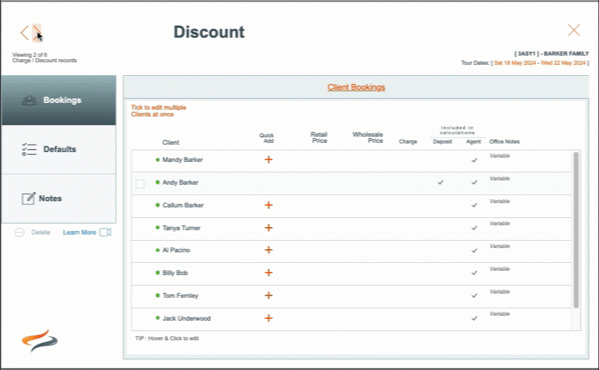Viewport: 599px width, 370px height.
Task: Open the Notes tab
Action: click(x=59, y=199)
